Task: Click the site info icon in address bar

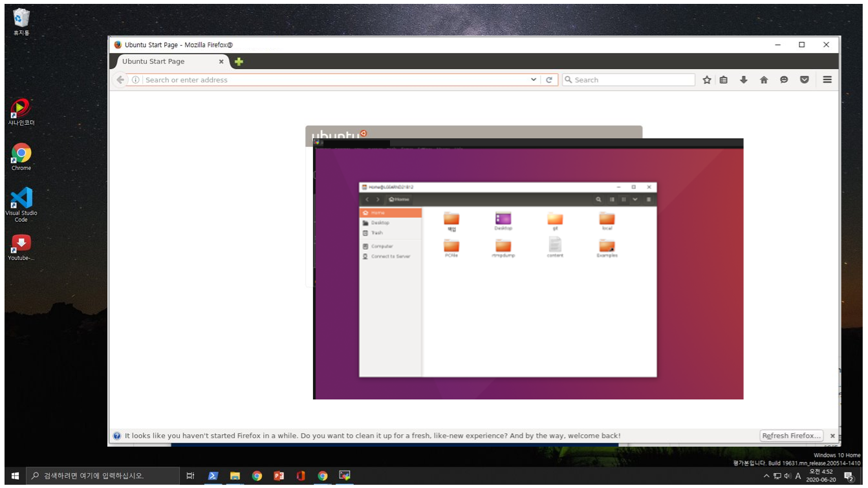Action: [x=136, y=80]
